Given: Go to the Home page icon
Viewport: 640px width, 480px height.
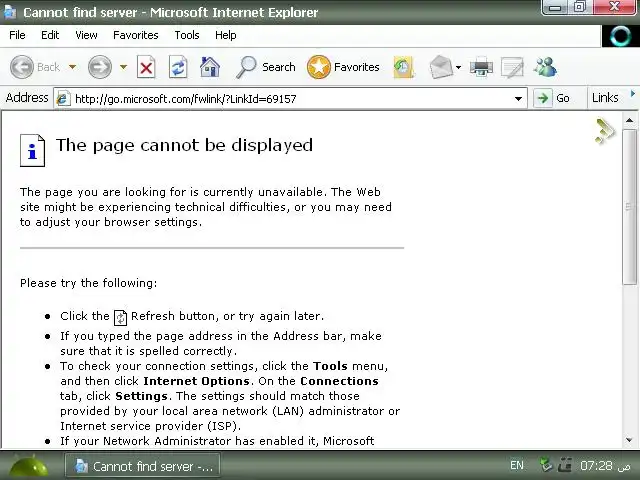Looking at the screenshot, I should pos(210,67).
